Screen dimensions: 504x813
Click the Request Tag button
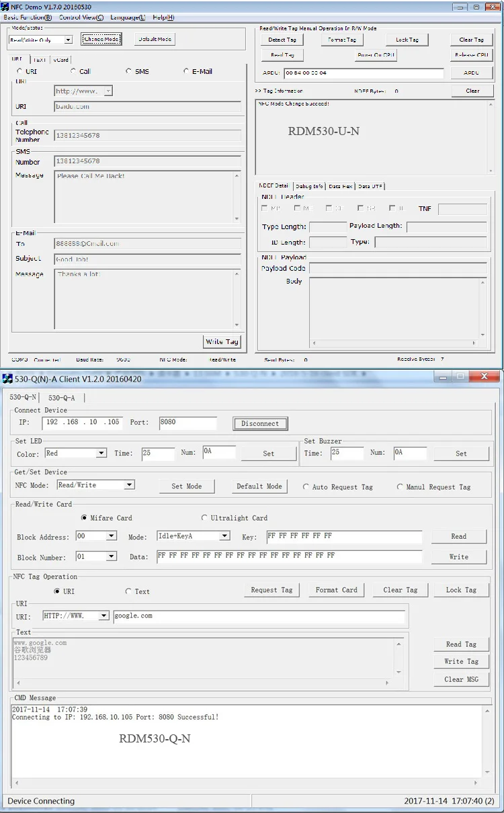pyautogui.click(x=271, y=590)
